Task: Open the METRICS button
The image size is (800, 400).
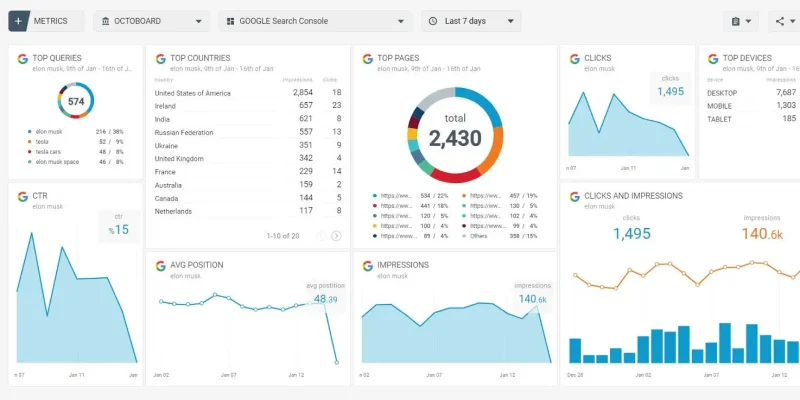Action: [46, 21]
